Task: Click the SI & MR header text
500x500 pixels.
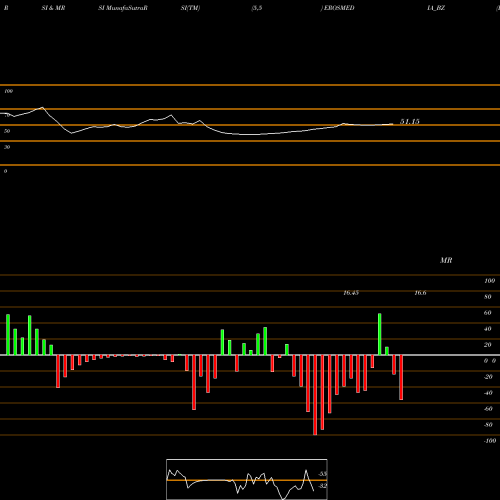Action: [53, 8]
